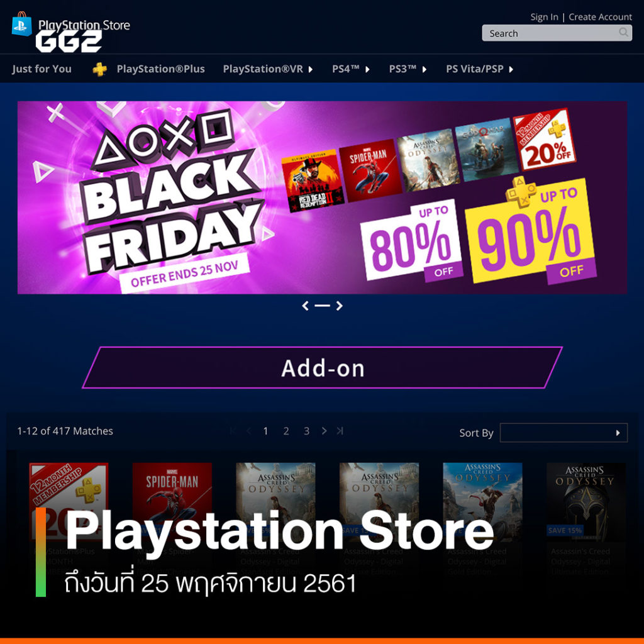Image resolution: width=644 pixels, height=644 pixels.
Task: Click the Create Account link
Action: tap(600, 17)
